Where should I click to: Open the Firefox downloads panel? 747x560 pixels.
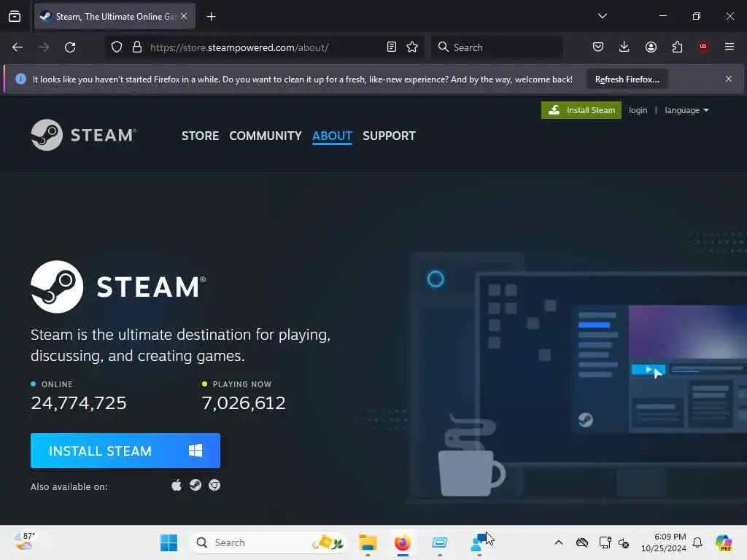tap(624, 47)
